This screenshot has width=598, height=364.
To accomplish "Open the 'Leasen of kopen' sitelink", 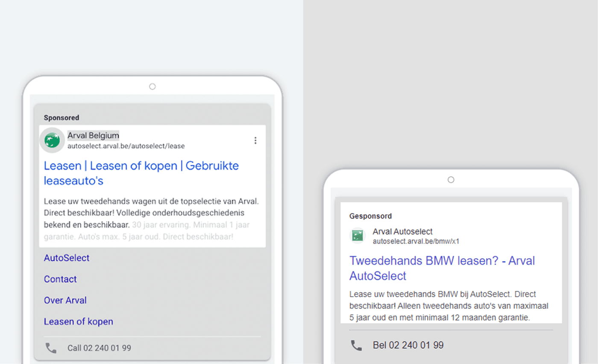I will (x=79, y=322).
